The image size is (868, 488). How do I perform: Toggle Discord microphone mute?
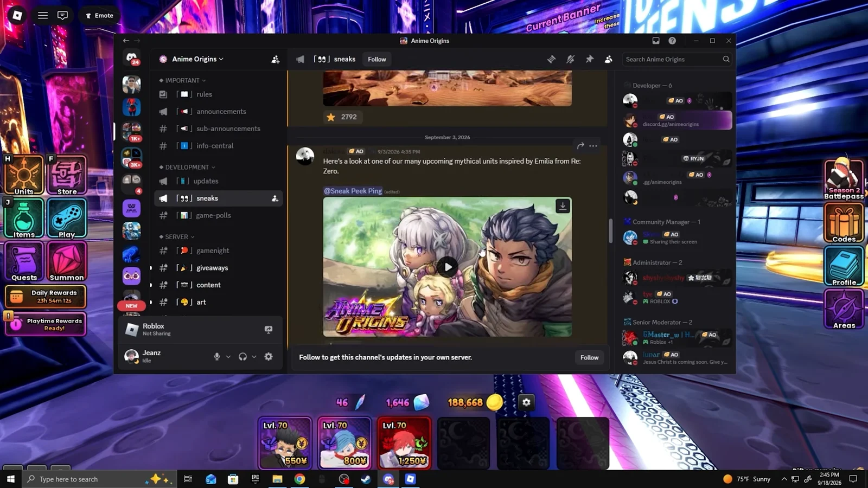pos(217,356)
